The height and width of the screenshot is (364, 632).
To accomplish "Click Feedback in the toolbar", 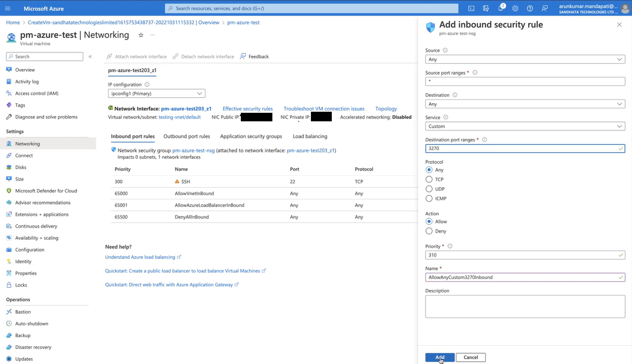I will [254, 56].
